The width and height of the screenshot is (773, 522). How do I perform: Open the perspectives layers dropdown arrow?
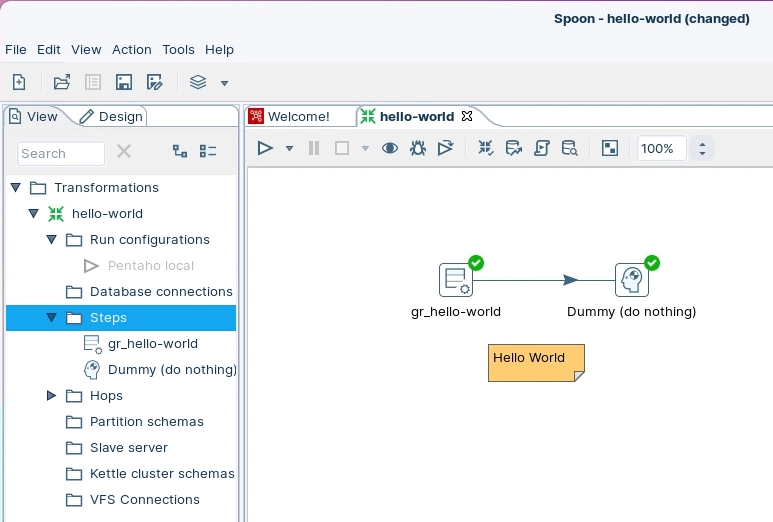(224, 83)
